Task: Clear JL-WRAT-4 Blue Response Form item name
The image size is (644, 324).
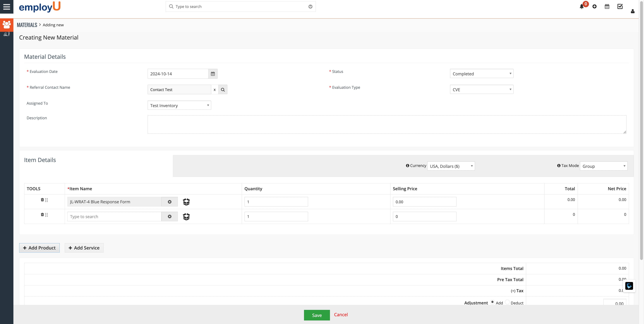Action: click(x=170, y=202)
